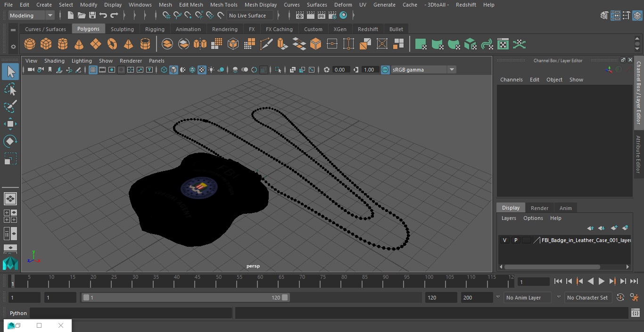
Task: Open the shelf options gear menu
Action: [x=13, y=46]
